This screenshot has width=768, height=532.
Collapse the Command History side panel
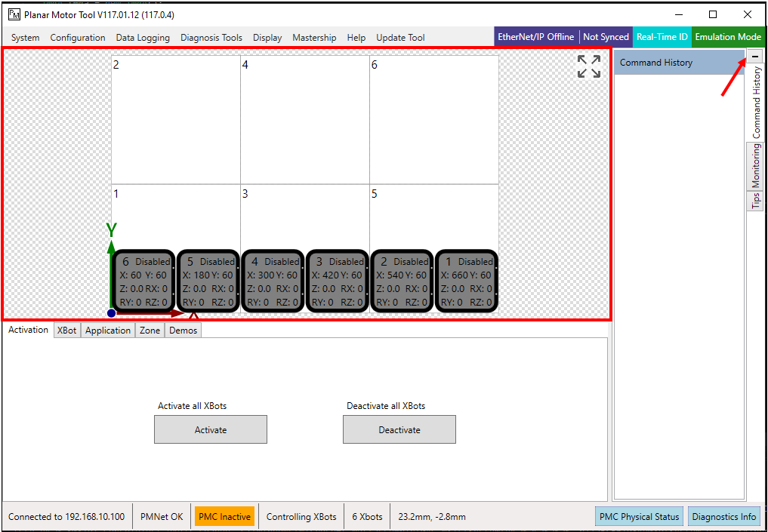pos(754,57)
